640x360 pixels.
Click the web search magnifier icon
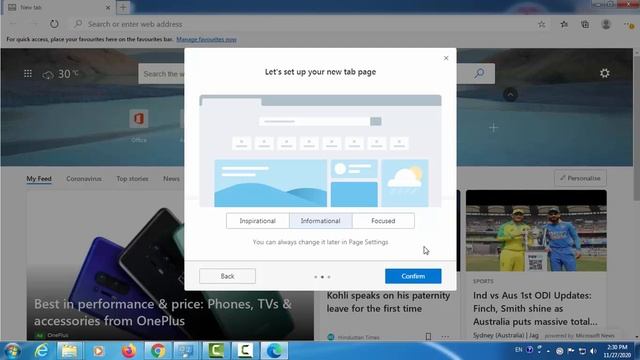coord(479,73)
